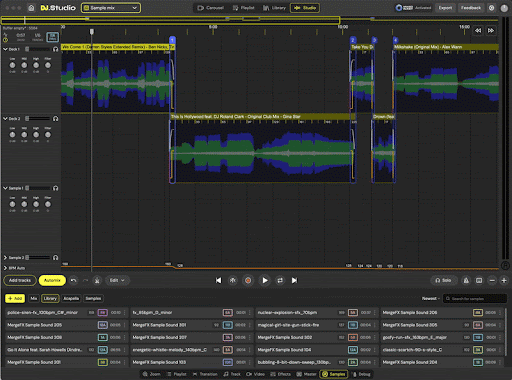Click the Record button in transport
512x380 pixels.
coord(248,280)
